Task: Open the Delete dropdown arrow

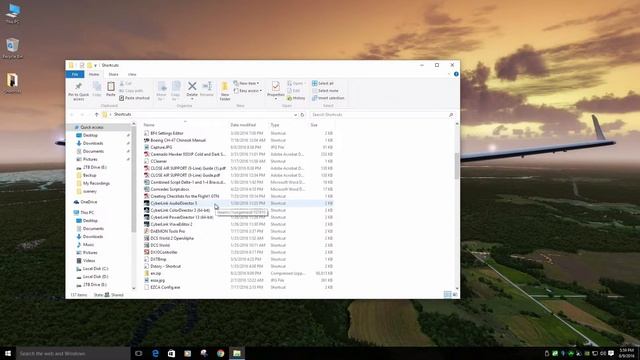Action: [x=192, y=99]
